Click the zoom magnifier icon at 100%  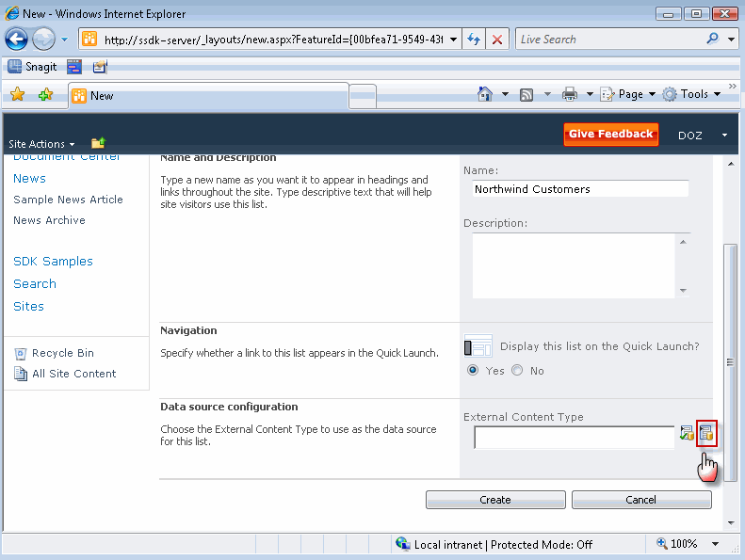[x=662, y=543]
